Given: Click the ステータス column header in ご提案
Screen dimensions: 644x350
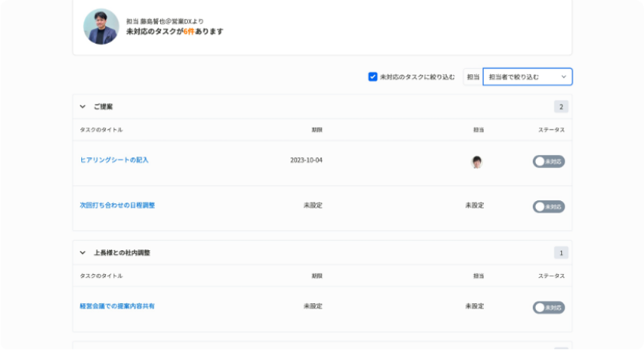Looking at the screenshot, I should click(551, 130).
